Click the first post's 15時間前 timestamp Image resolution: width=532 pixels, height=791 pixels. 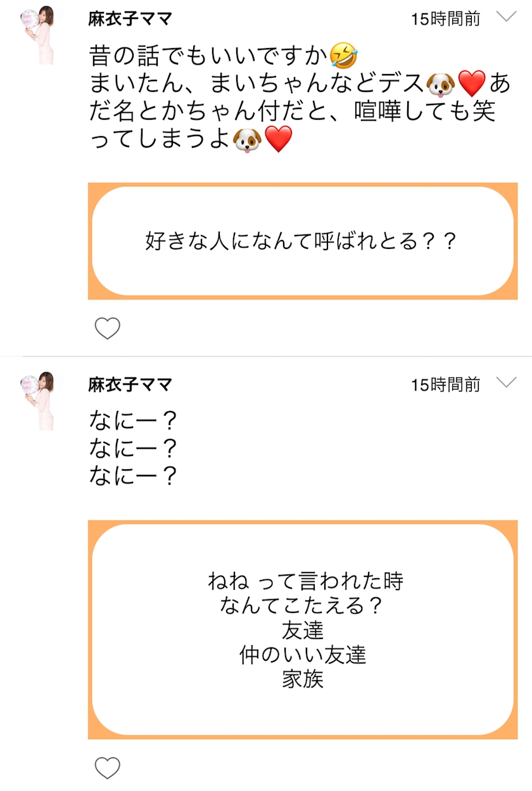click(445, 19)
